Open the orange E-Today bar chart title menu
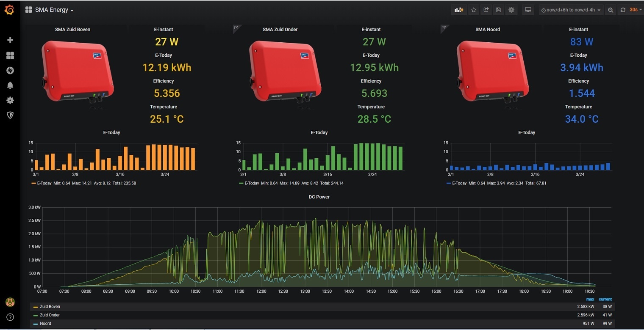 point(111,132)
